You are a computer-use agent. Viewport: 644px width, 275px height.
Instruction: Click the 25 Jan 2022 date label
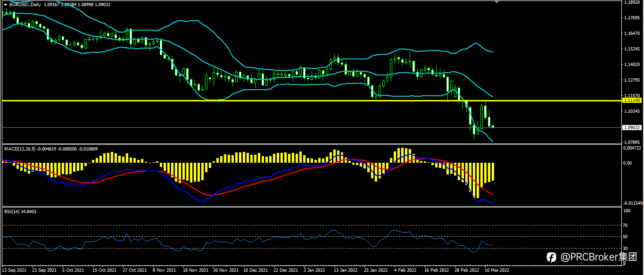click(376, 271)
